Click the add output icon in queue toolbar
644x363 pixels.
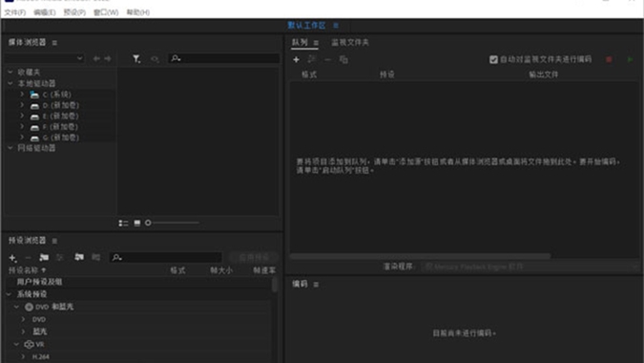tap(312, 59)
